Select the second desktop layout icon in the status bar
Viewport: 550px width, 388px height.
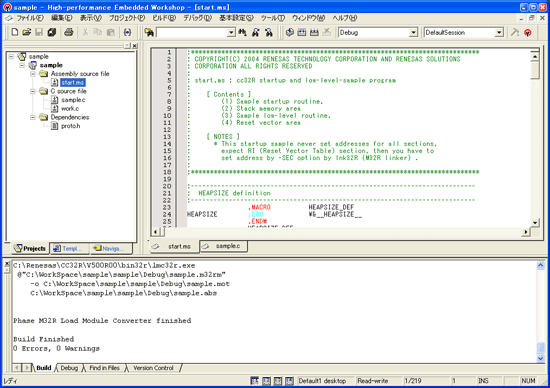tap(266, 381)
